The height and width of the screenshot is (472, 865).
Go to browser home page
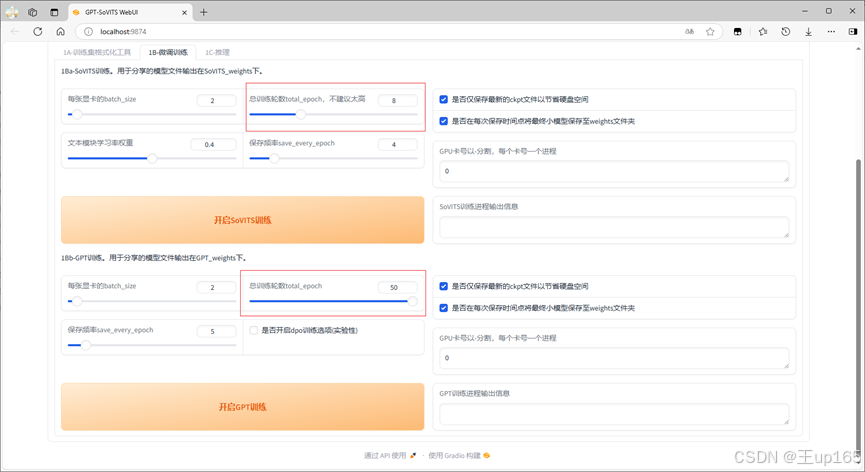point(61,31)
